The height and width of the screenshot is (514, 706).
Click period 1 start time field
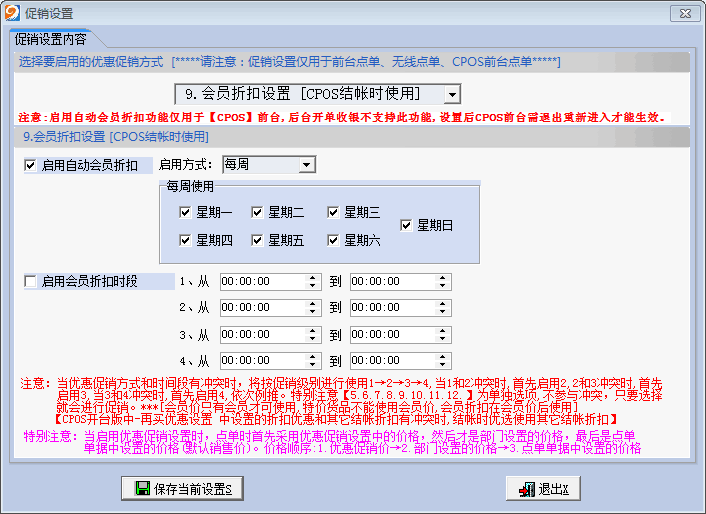click(262, 282)
